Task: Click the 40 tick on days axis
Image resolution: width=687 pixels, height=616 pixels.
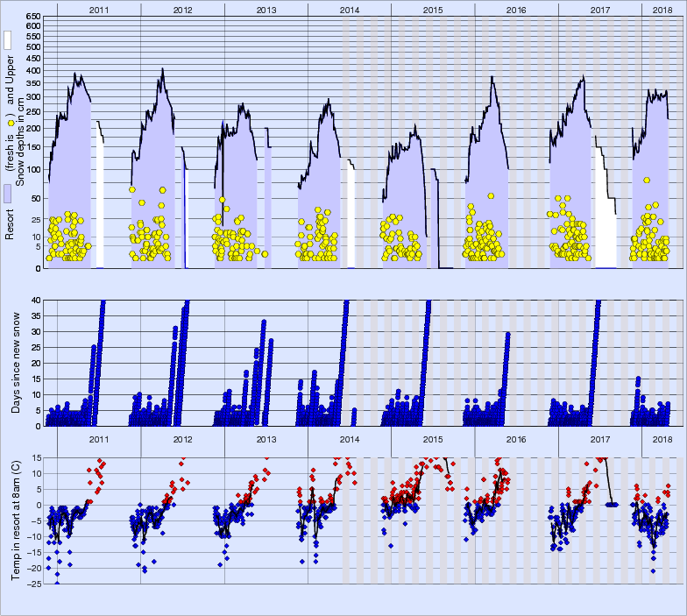Action: [35, 300]
